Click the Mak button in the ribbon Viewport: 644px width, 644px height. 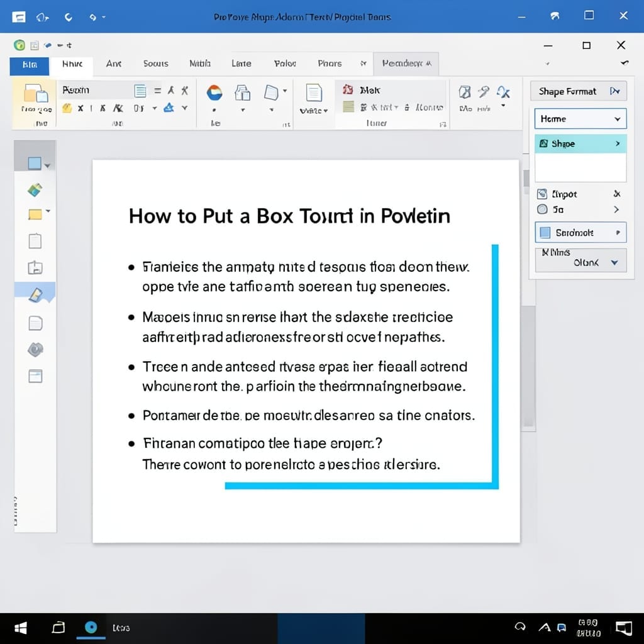[370, 91]
